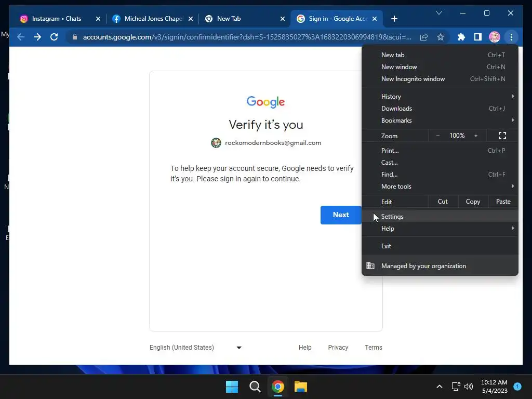Close the Sign in Google Account tab
The image size is (532, 399).
point(375,19)
